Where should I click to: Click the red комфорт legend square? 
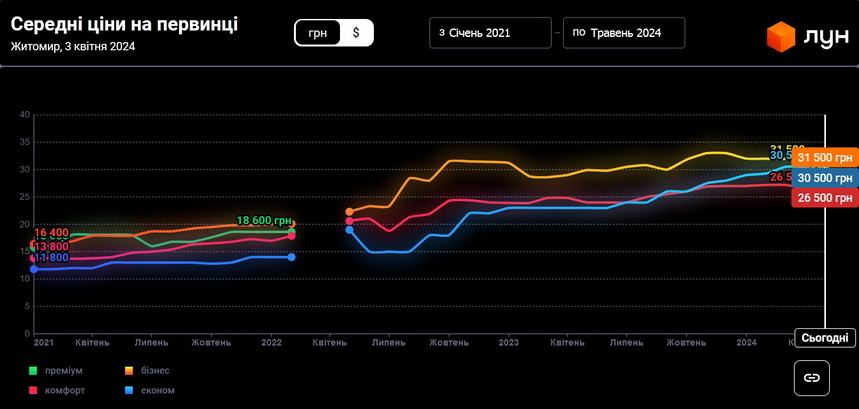pyautogui.click(x=33, y=390)
